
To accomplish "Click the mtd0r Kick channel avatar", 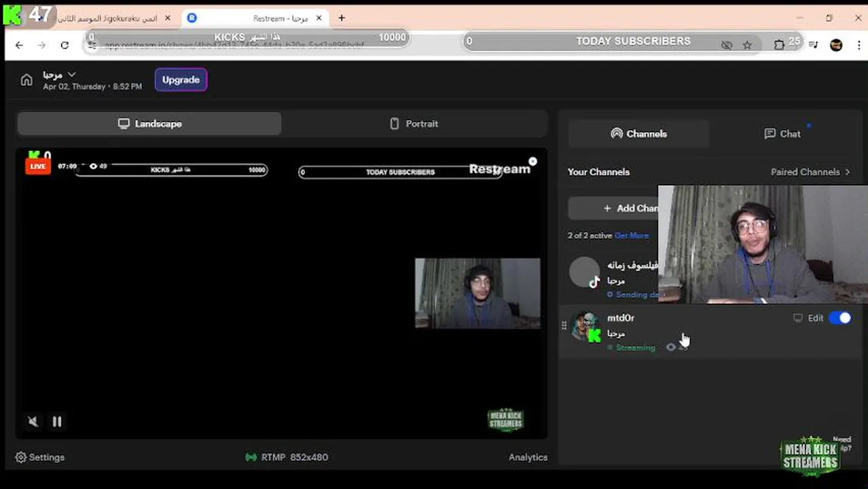I will [585, 326].
